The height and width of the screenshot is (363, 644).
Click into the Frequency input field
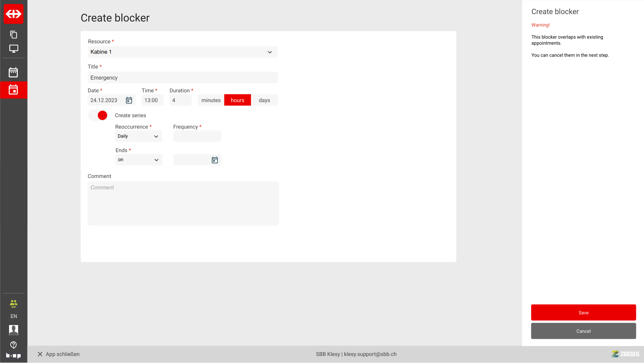[x=197, y=136]
